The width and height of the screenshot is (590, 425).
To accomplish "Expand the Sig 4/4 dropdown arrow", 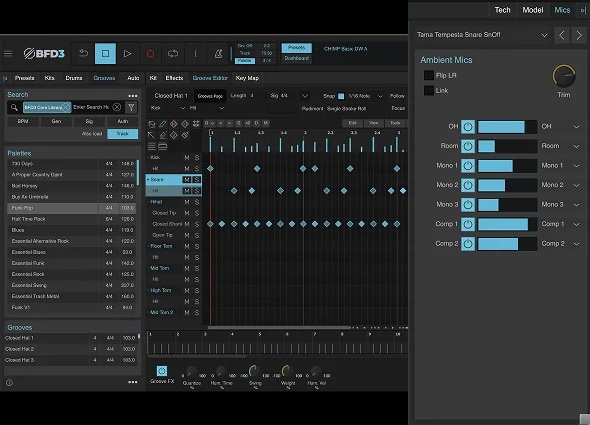I will 305,96.
